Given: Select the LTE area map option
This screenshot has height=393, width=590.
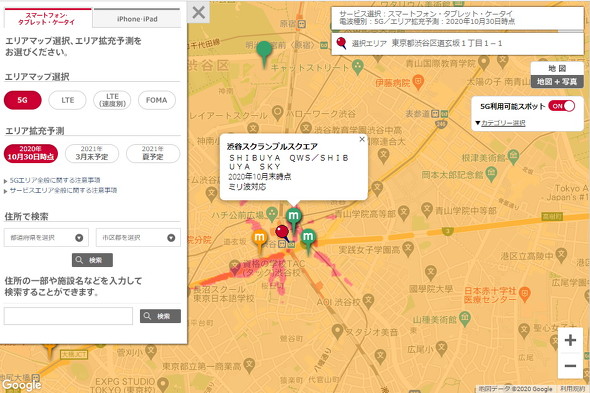Looking at the screenshot, I should [x=68, y=100].
